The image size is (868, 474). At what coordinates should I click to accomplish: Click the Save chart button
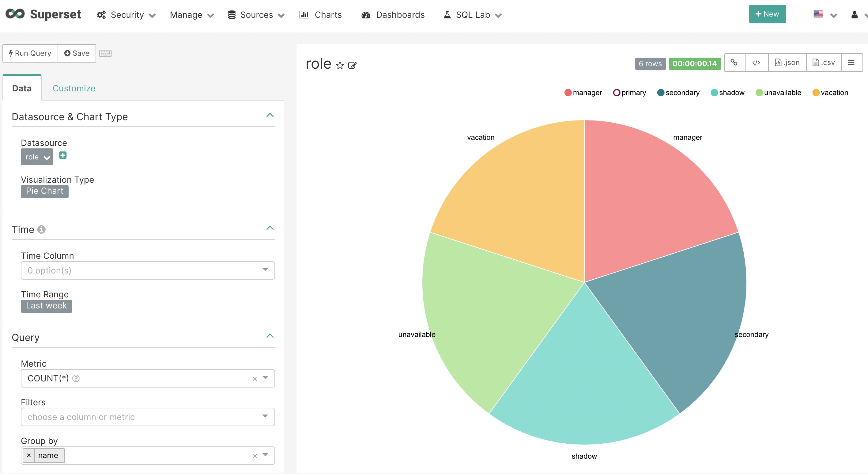[77, 53]
